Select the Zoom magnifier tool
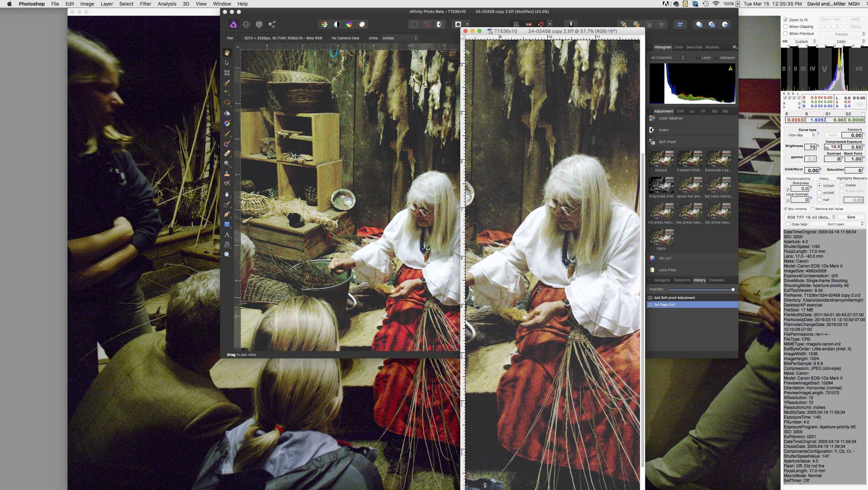 pyautogui.click(x=227, y=255)
